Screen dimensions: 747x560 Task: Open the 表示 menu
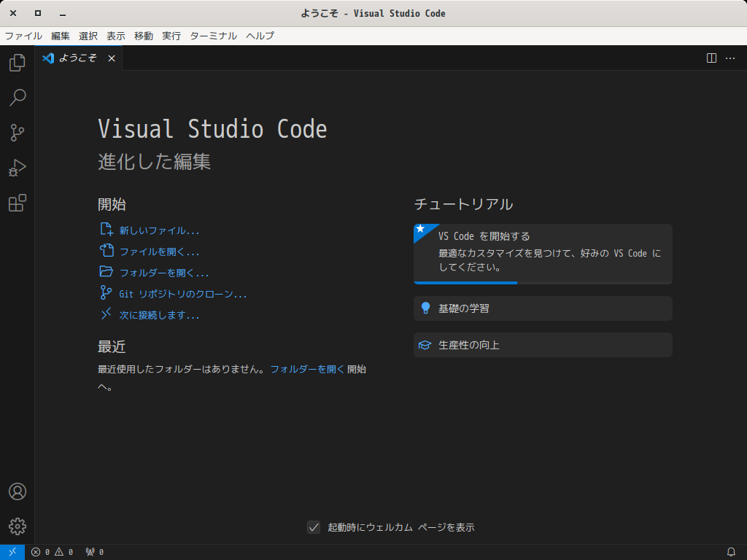coord(116,36)
